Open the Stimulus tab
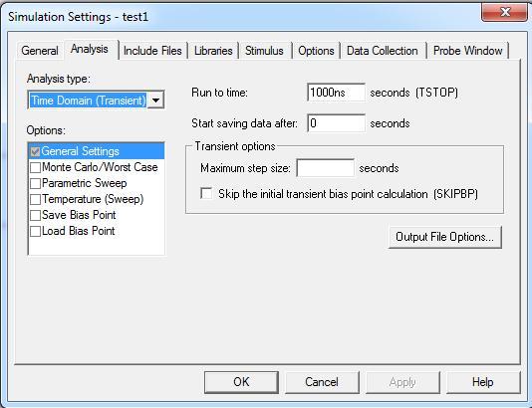The height and width of the screenshot is (408, 532). (264, 51)
